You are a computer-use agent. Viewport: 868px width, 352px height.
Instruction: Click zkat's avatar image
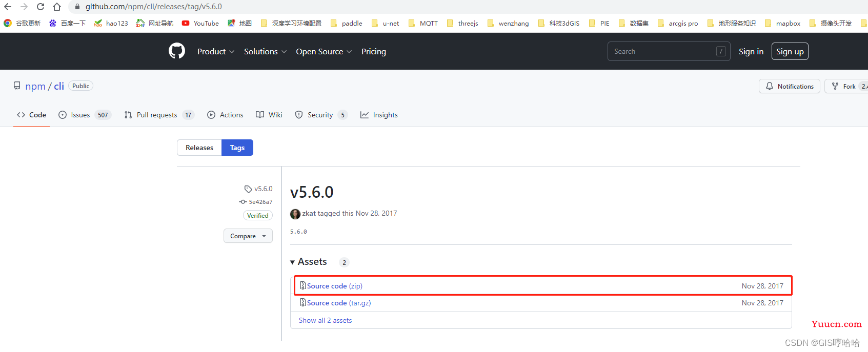295,214
